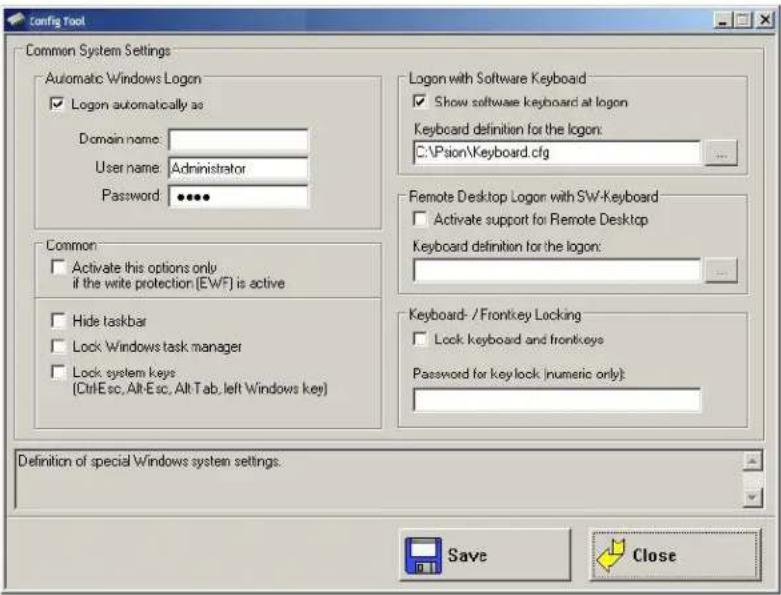Check Lock Windows task manager
This screenshot has width=781, height=595.
coord(58,346)
